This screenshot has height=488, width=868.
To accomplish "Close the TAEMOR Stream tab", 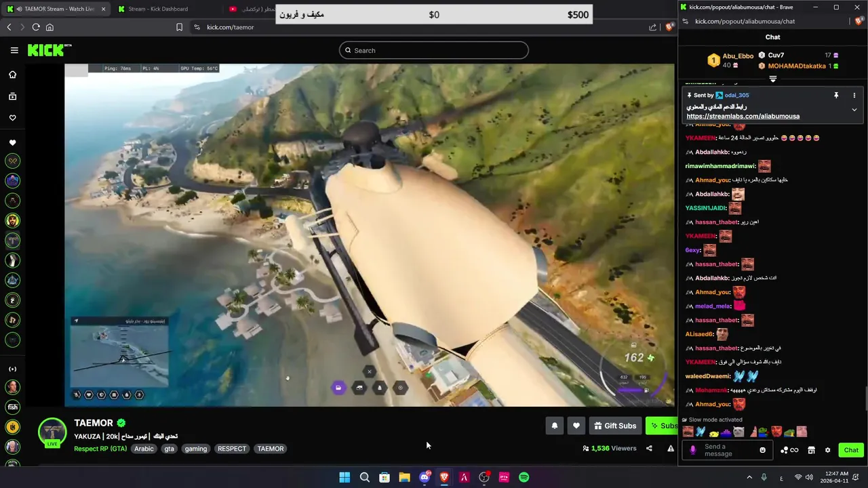I will 104,9.
